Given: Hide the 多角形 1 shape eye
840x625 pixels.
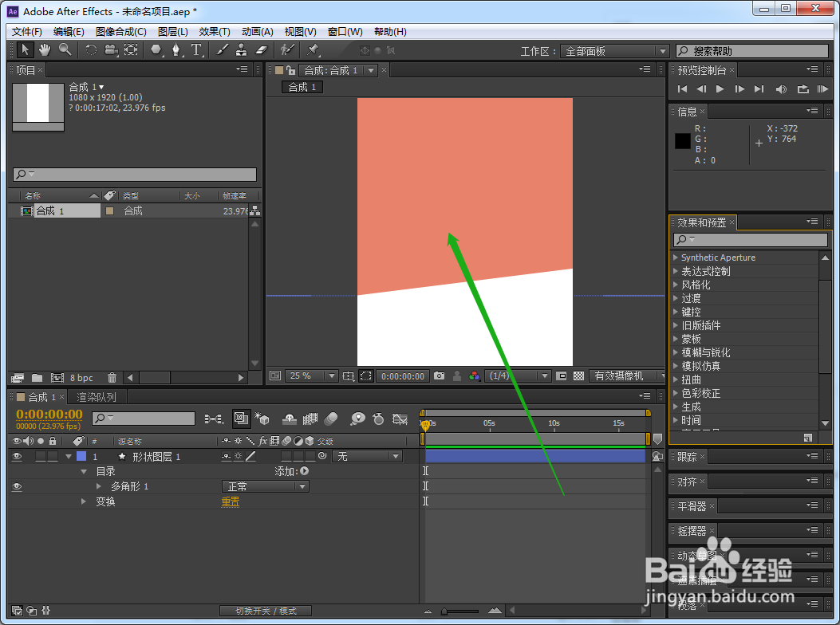Looking at the screenshot, I should (17, 486).
